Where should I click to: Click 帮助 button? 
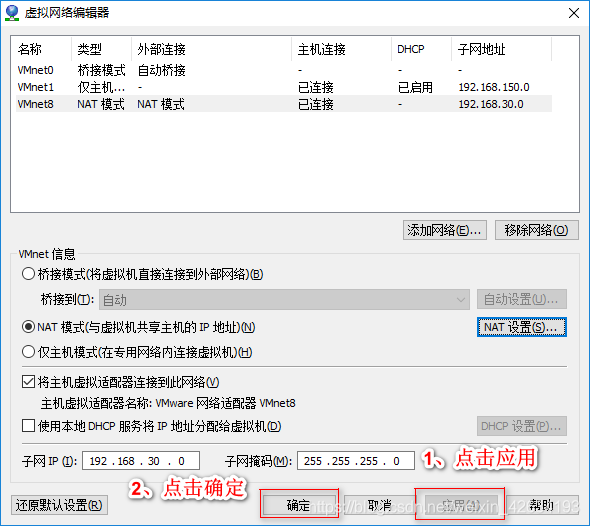(542, 505)
